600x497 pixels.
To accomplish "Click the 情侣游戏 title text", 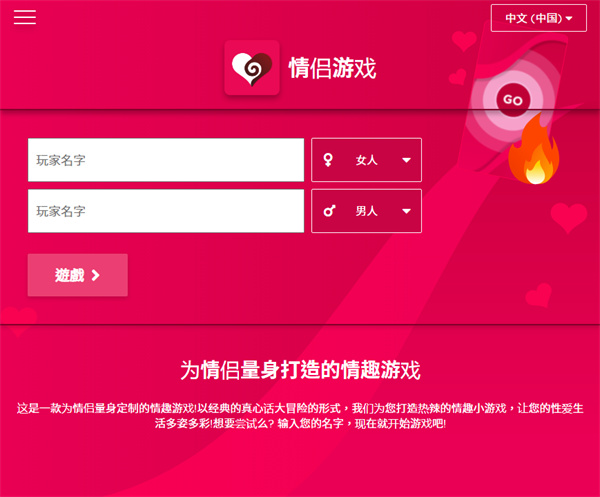I will point(332,68).
